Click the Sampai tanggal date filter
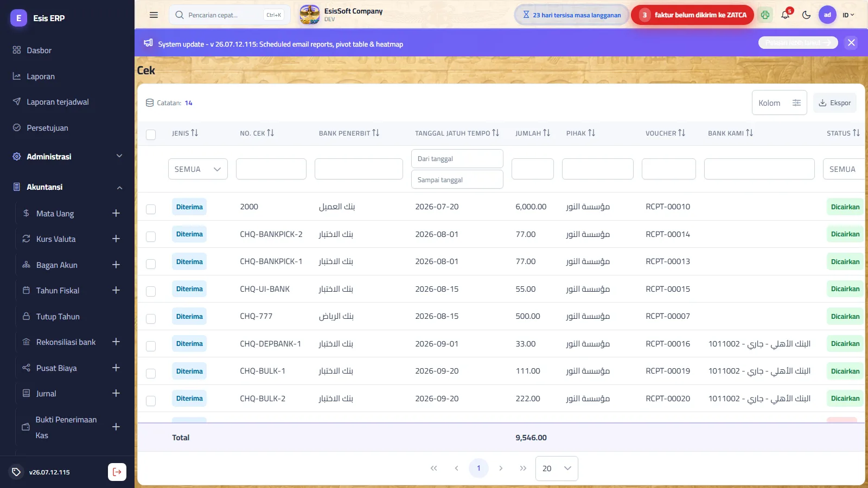The image size is (868, 488). click(457, 179)
